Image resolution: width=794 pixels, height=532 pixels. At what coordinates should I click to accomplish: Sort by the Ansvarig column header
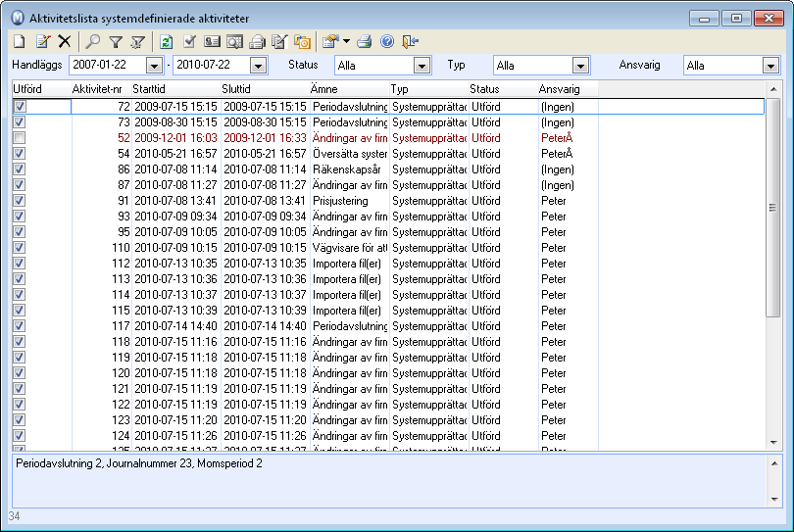click(x=568, y=89)
